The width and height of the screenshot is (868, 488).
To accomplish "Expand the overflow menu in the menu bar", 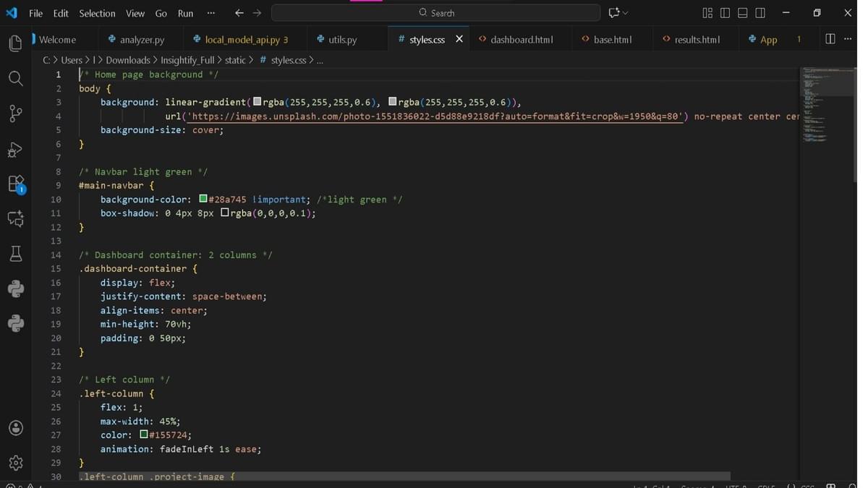I will click(x=210, y=13).
